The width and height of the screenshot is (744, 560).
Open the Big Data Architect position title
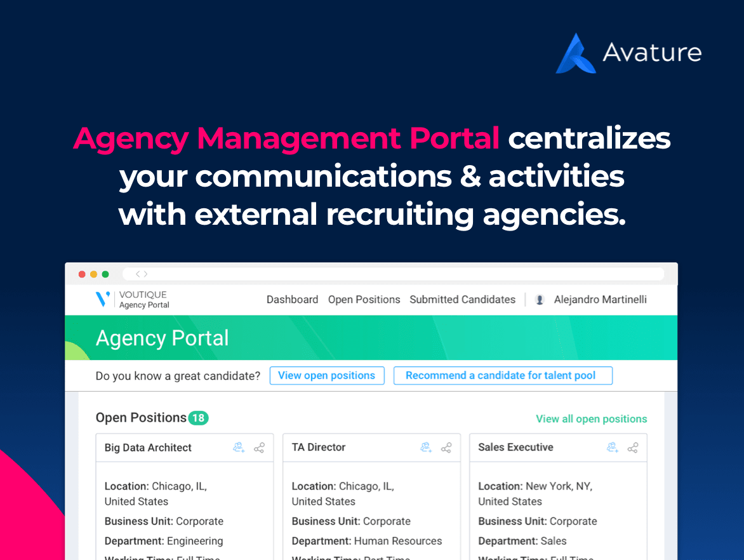coord(148,448)
